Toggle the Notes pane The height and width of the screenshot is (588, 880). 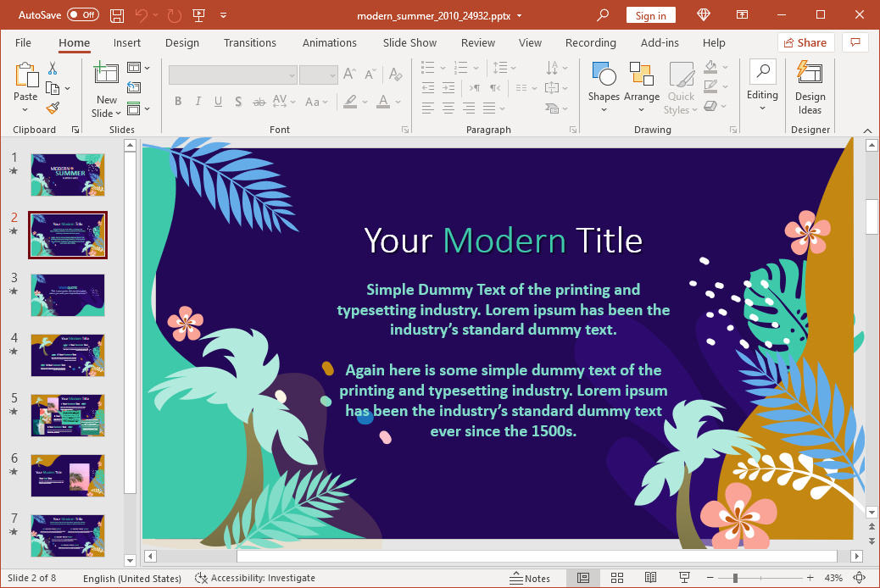pyautogui.click(x=530, y=578)
